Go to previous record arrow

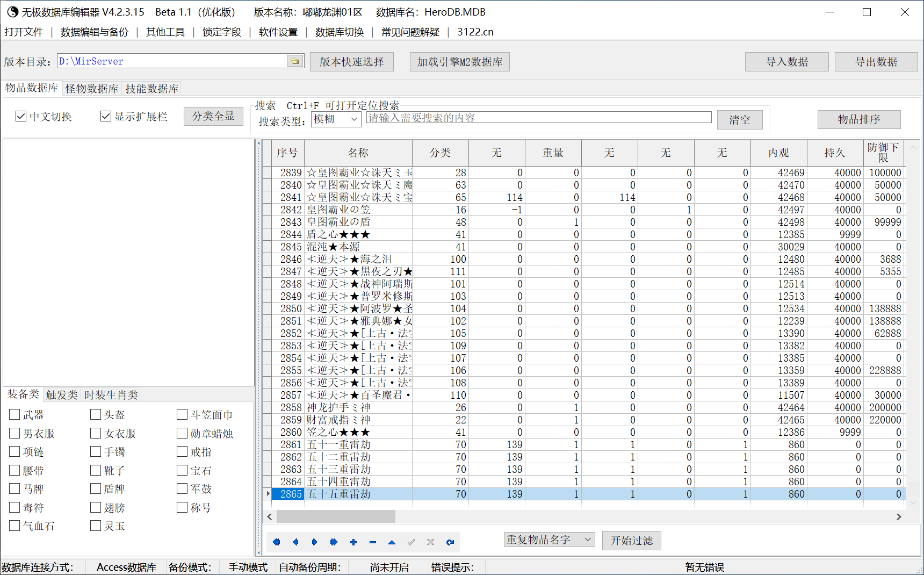click(295, 542)
